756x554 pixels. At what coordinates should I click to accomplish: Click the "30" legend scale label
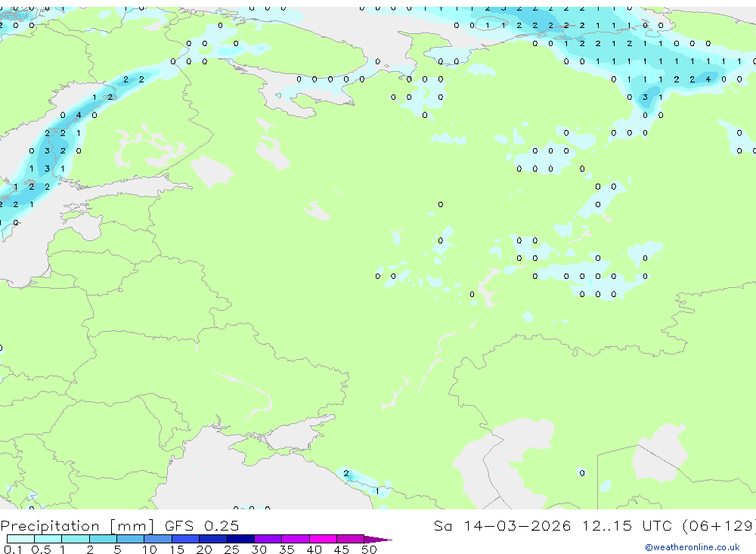pos(259,549)
